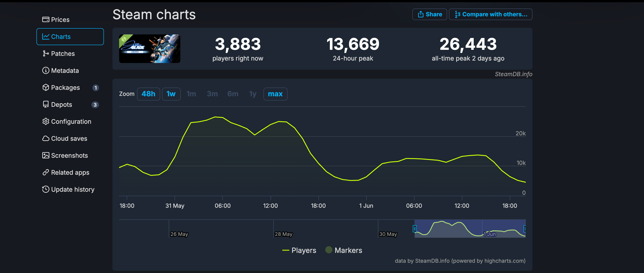644x273 pixels.
Task: Click the Steam charts heading
Action: (154, 15)
